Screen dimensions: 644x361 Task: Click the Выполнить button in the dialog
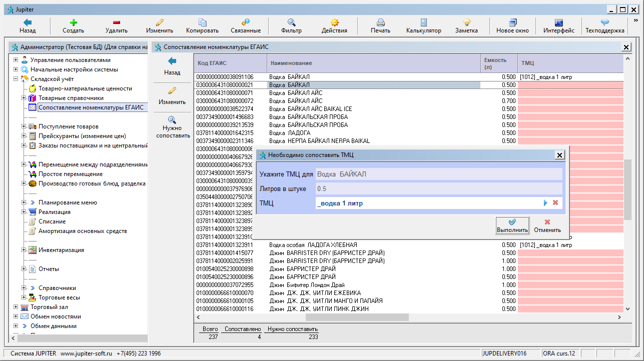click(512, 225)
